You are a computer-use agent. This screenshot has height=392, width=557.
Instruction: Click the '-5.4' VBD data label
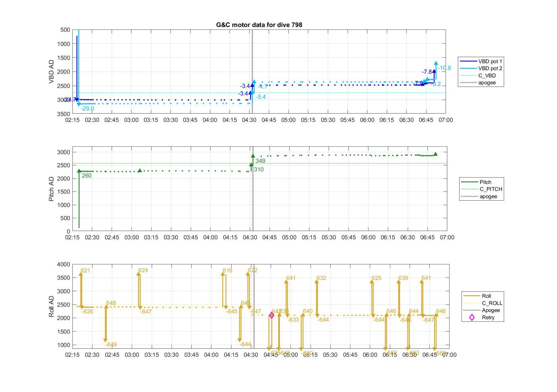point(261,97)
